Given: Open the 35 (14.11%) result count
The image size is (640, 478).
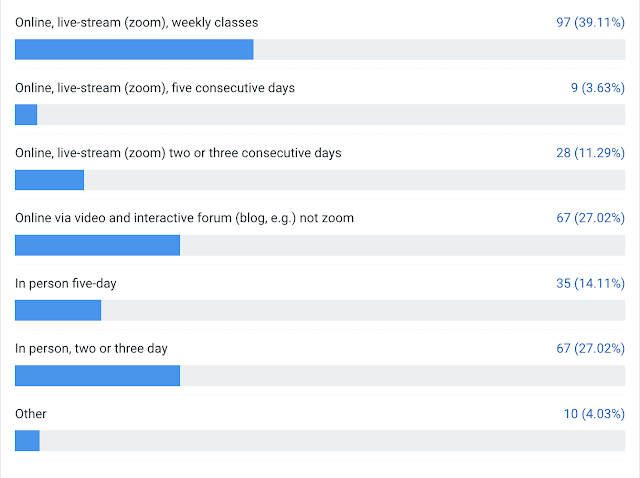Looking at the screenshot, I should point(590,283).
